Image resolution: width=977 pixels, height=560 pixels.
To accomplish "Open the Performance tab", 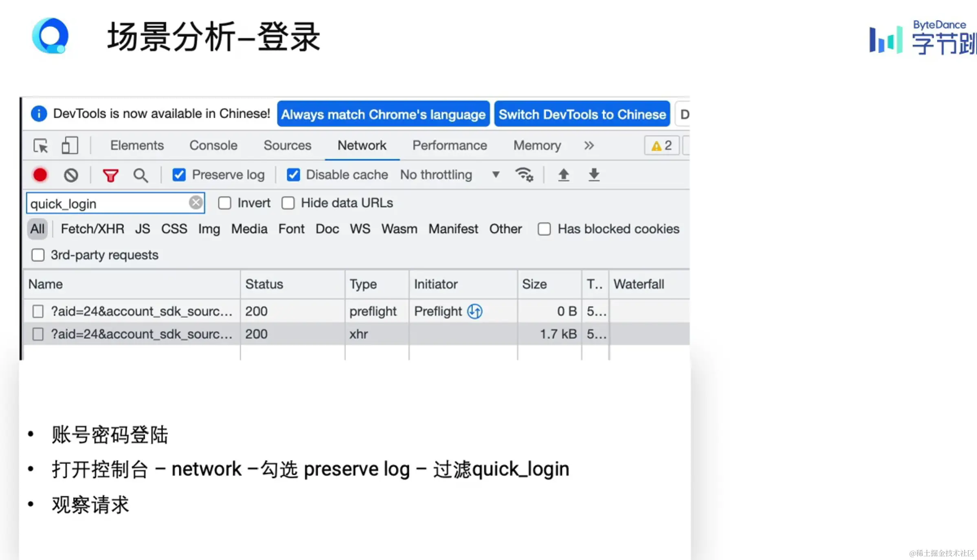I will [450, 146].
